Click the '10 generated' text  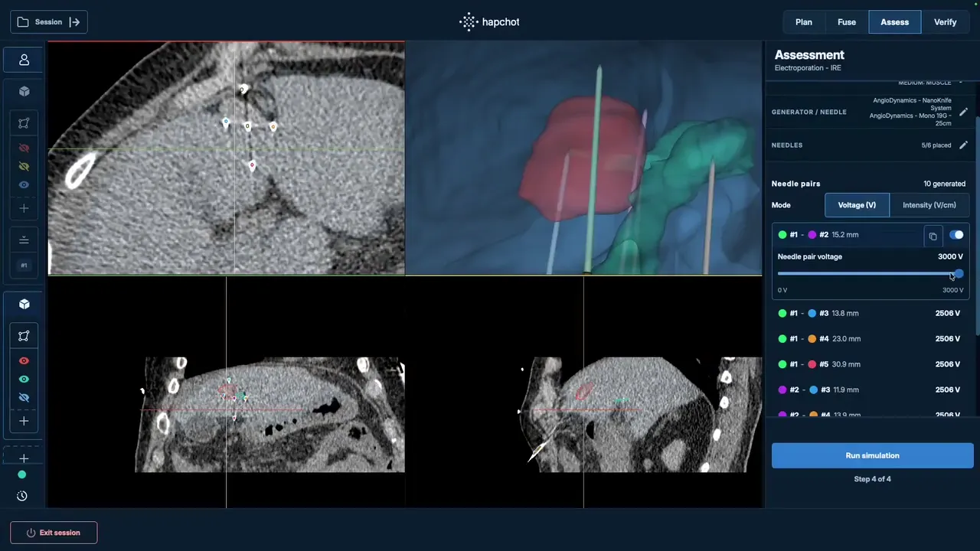point(944,184)
